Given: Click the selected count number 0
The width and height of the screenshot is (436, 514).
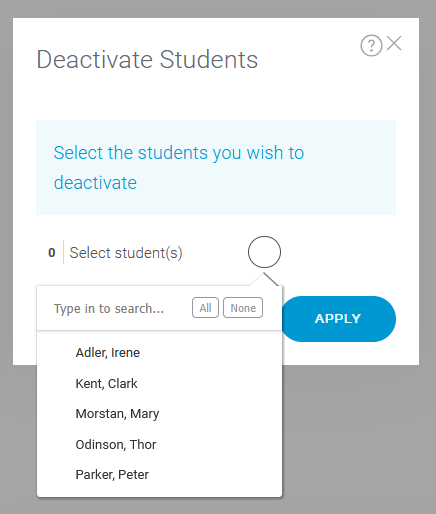Looking at the screenshot, I should [52, 253].
